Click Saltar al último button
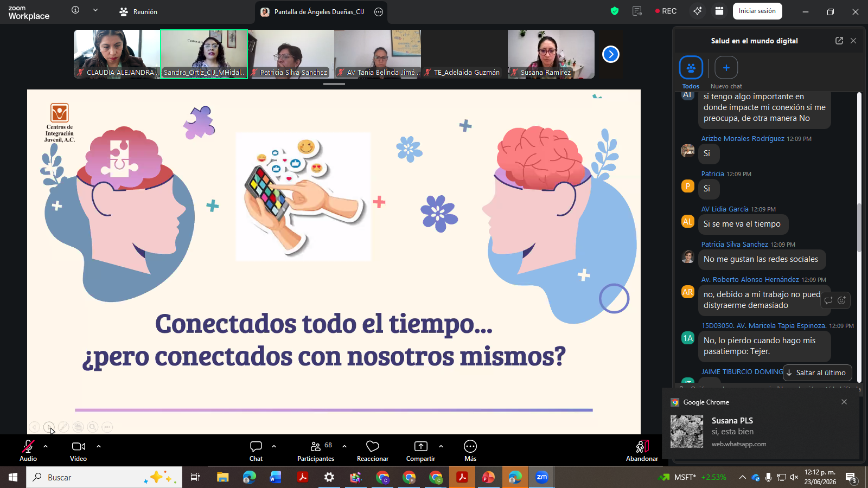This screenshot has height=488, width=868. point(818,373)
